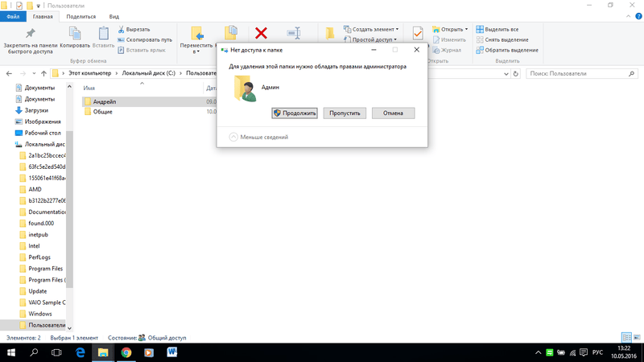Click the red X delete icon
Screen dimensions: 644x362
pos(261,33)
